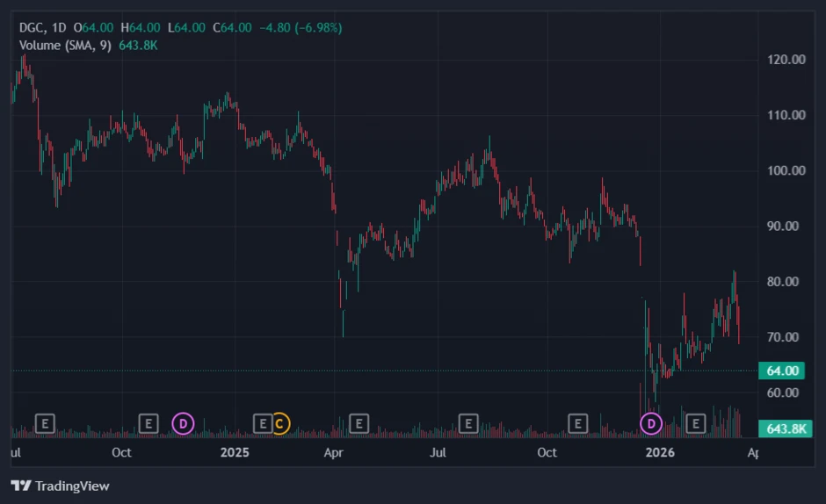Click the 2026 time axis label

click(660, 452)
